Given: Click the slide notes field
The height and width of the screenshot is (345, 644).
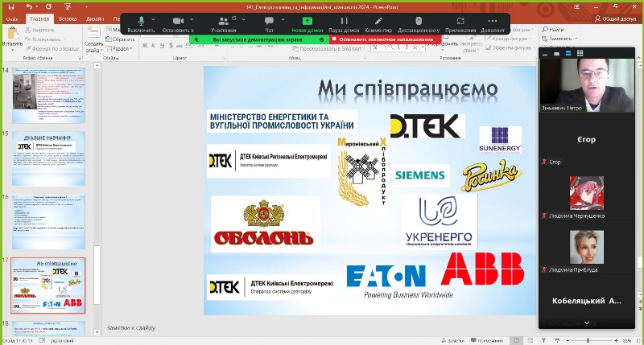Looking at the screenshot, I should tap(322, 328).
